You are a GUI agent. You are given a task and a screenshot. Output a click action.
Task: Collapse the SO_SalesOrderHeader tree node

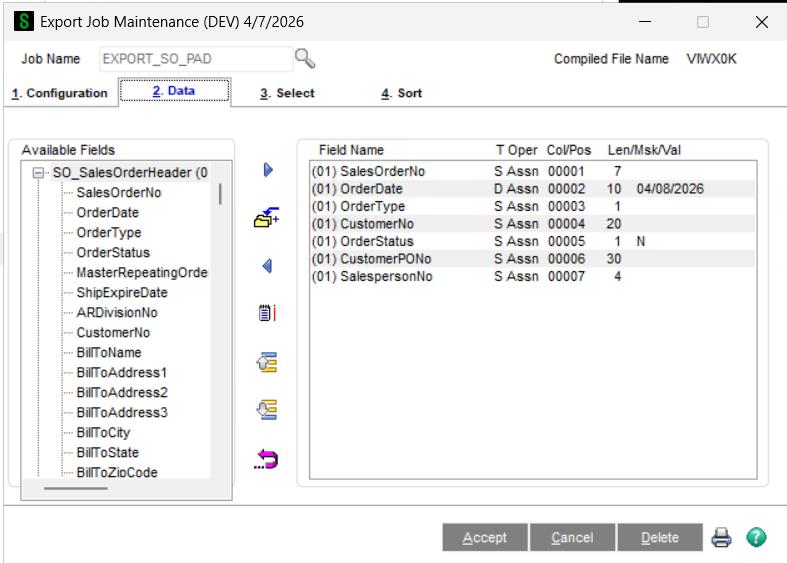38,173
